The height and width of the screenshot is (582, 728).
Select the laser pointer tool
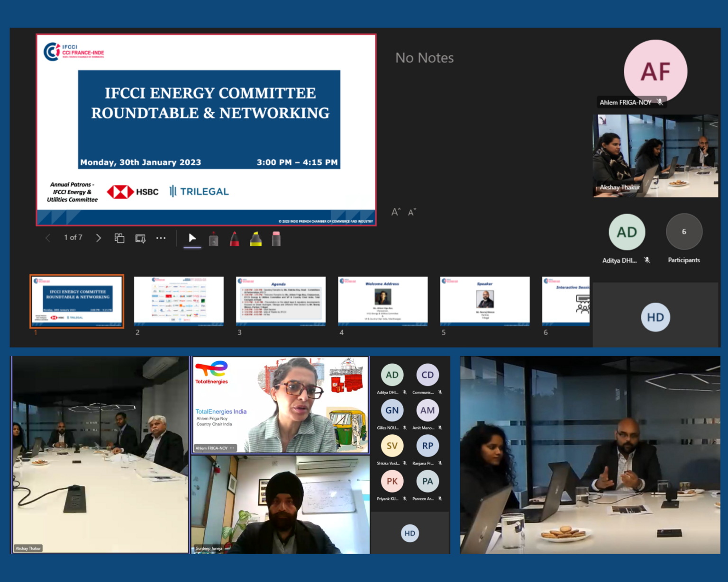point(214,239)
